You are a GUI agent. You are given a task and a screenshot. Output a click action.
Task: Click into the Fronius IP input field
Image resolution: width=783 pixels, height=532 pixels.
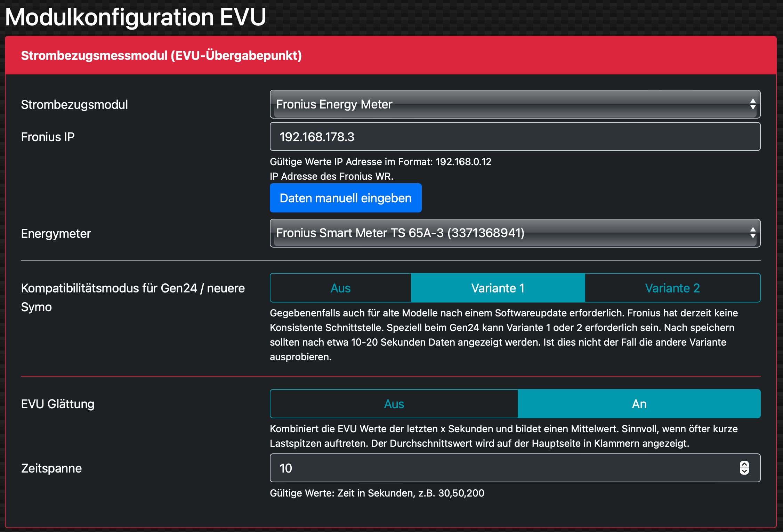coord(515,137)
